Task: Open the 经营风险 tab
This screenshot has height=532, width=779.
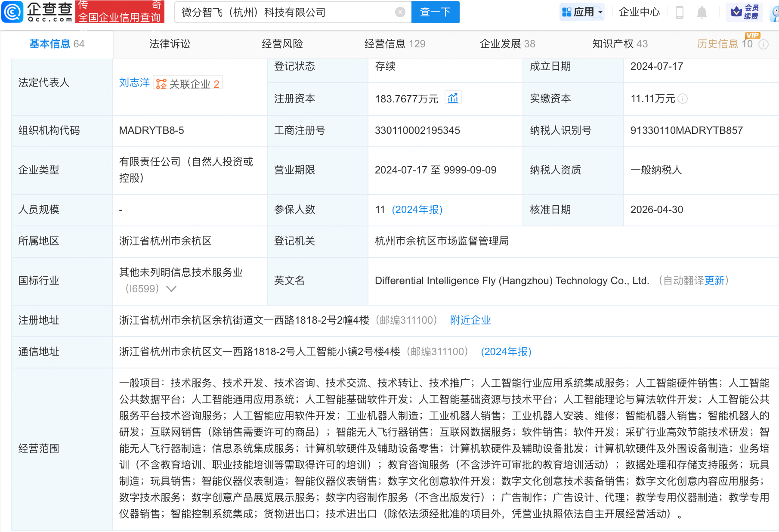Action: coord(282,44)
